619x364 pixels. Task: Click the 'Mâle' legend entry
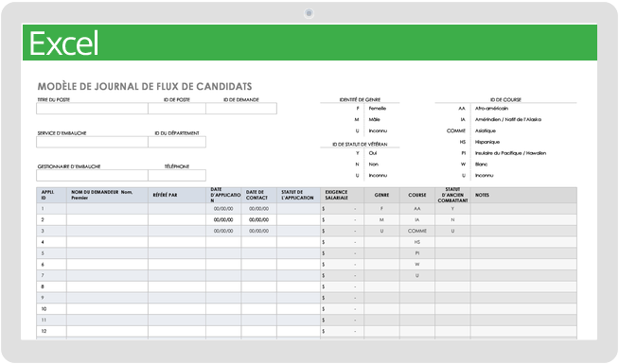pos(374,119)
